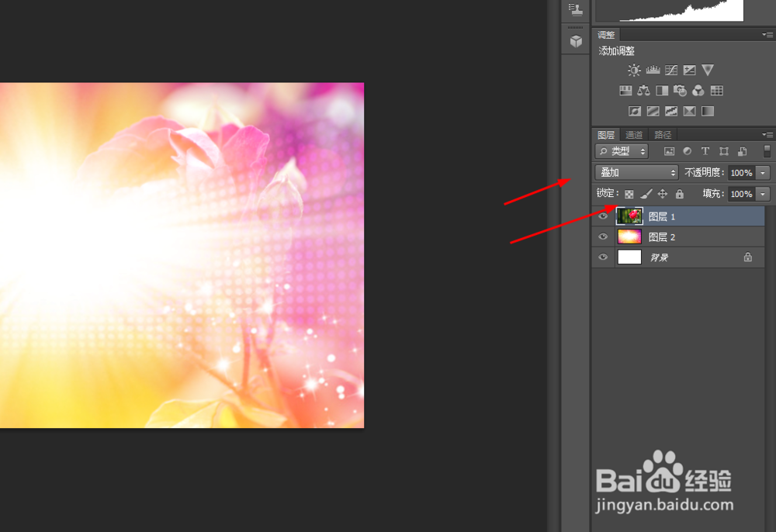
Task: Open the 3D panel cube icon
Action: click(x=576, y=42)
